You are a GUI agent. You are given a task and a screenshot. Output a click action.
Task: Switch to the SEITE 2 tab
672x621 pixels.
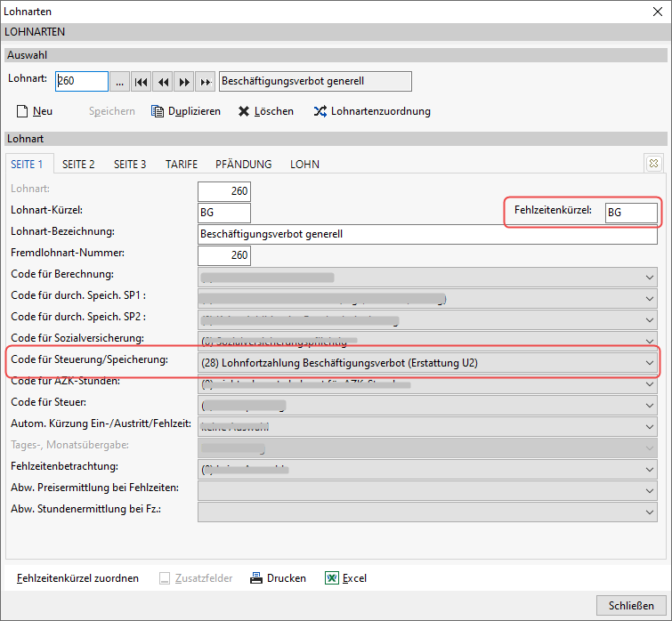(x=78, y=165)
